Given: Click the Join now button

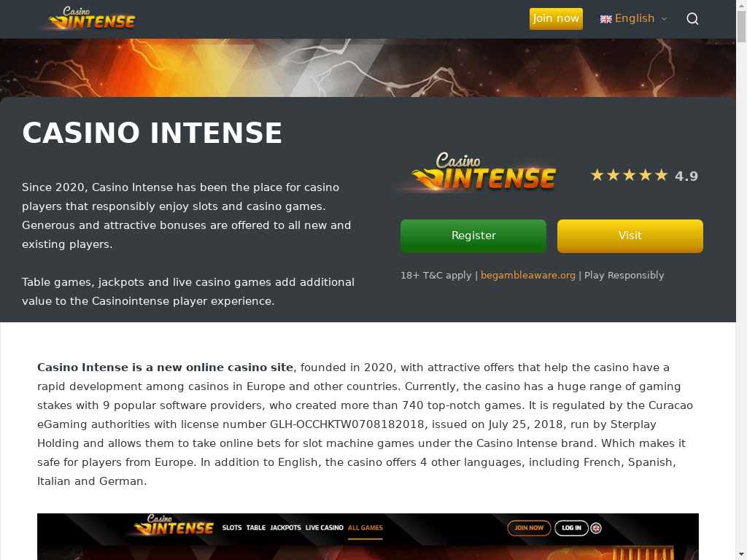Looking at the screenshot, I should [x=556, y=18].
